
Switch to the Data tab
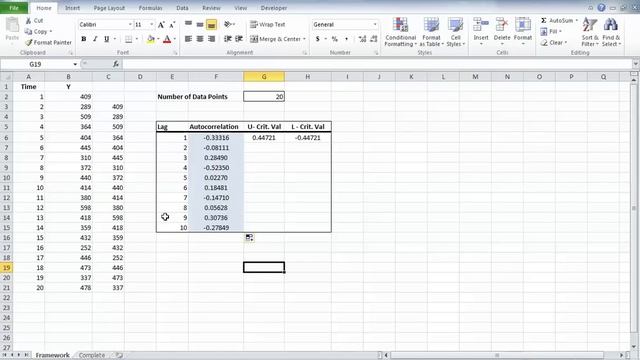pos(182,8)
